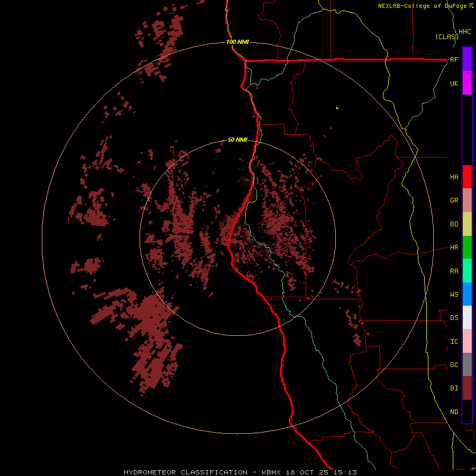Click the HR legend label
Image resolution: width=476 pixels, height=476 pixels.
[x=454, y=248]
